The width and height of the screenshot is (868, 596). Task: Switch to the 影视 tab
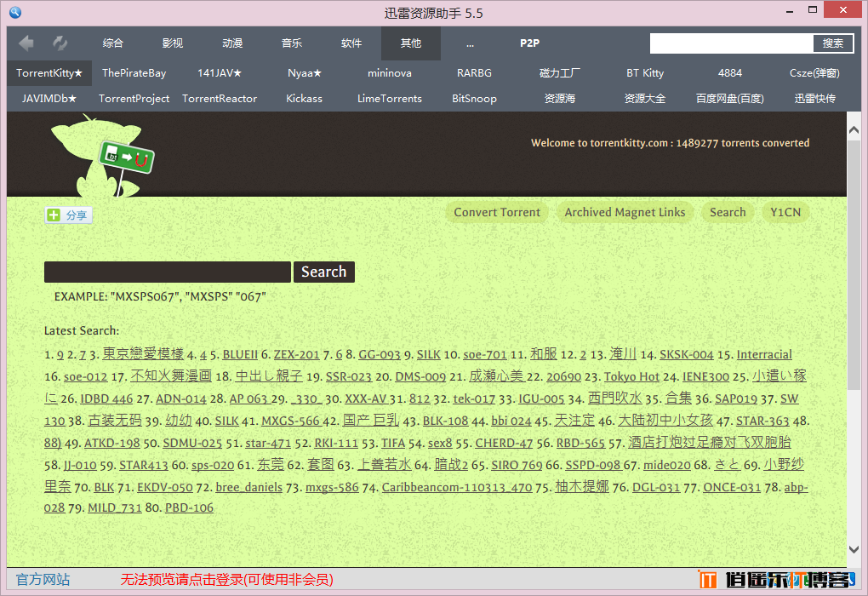point(173,43)
